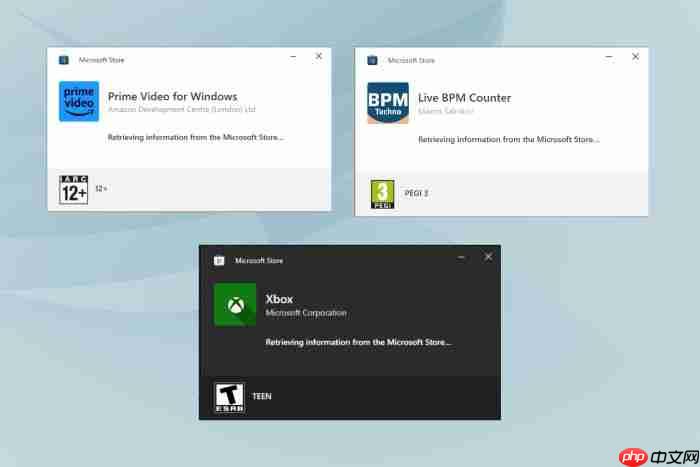Click the Live BPM Counter app icon

[387, 101]
